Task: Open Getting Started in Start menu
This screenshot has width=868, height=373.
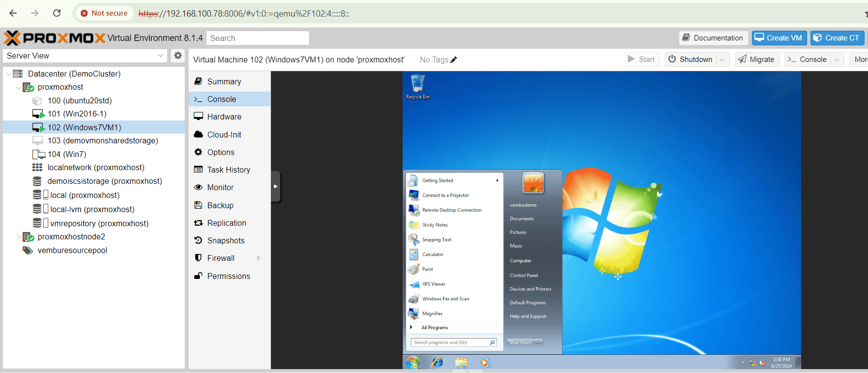Action: [453, 180]
